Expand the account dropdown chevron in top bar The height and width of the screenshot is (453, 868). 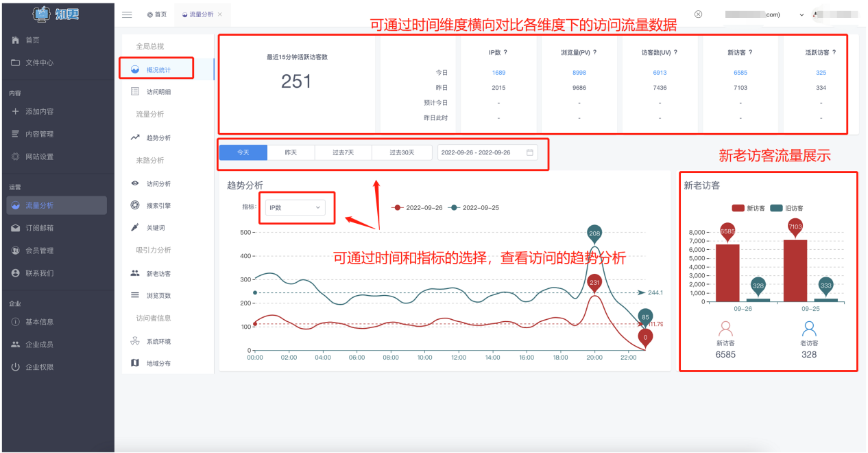(801, 14)
